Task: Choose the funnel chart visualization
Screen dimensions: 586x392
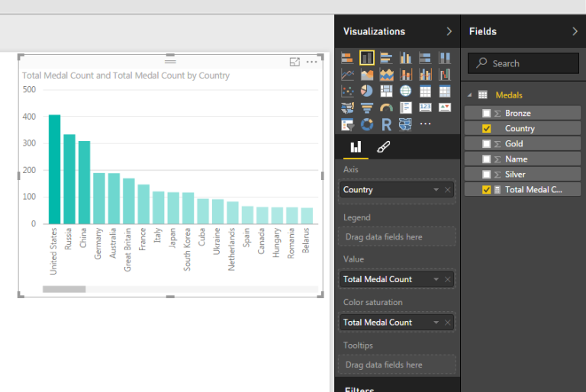Action: (x=367, y=108)
